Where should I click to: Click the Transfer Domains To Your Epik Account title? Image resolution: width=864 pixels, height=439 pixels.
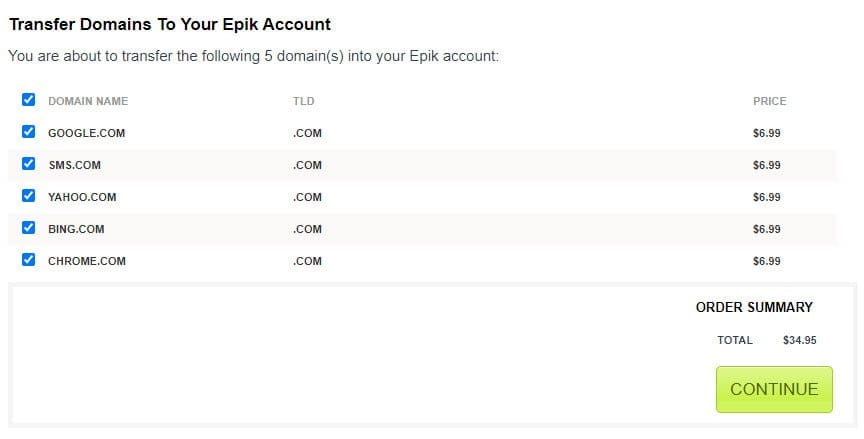point(170,23)
